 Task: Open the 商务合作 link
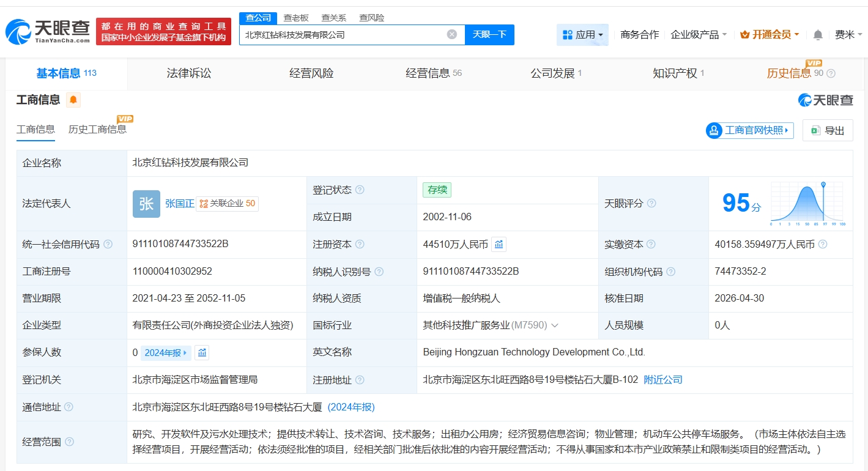click(640, 35)
